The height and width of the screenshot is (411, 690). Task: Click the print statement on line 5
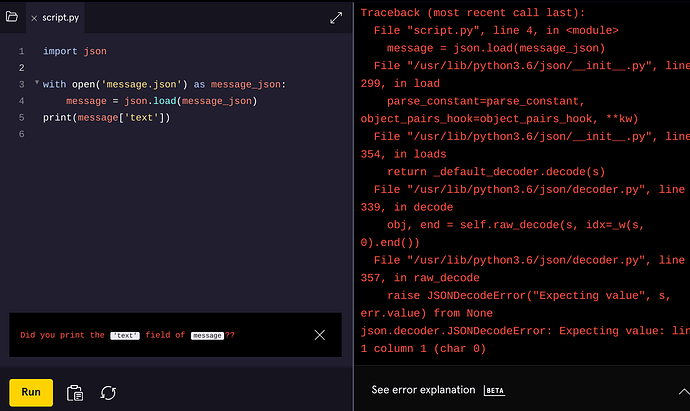point(106,117)
